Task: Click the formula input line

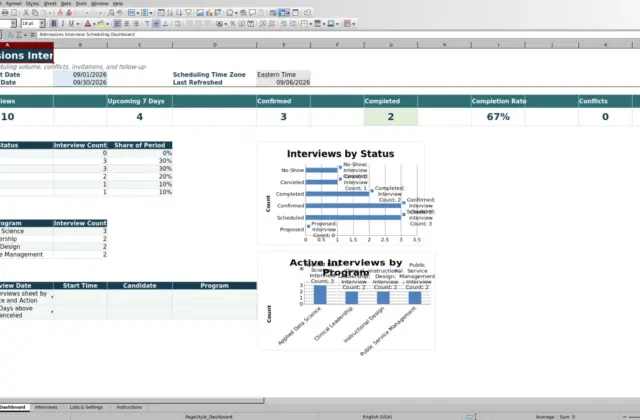Action: 339,35
